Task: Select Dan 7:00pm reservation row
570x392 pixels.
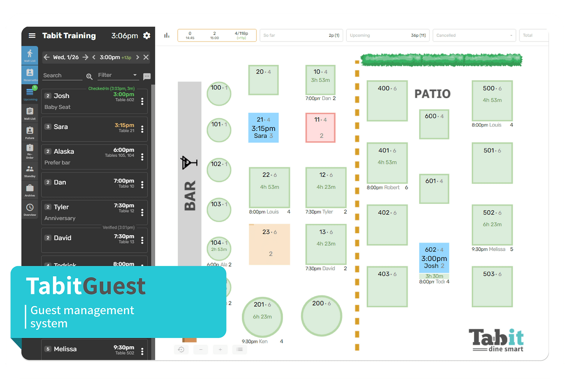Action: (94, 184)
